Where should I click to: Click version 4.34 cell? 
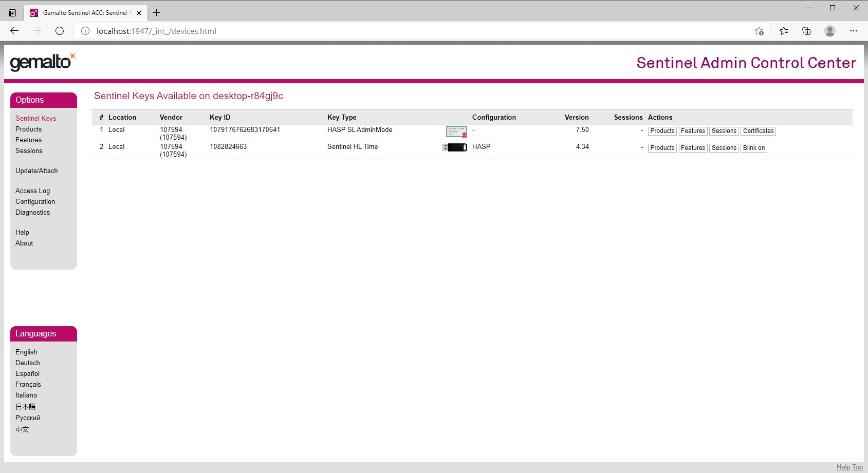pyautogui.click(x=582, y=146)
